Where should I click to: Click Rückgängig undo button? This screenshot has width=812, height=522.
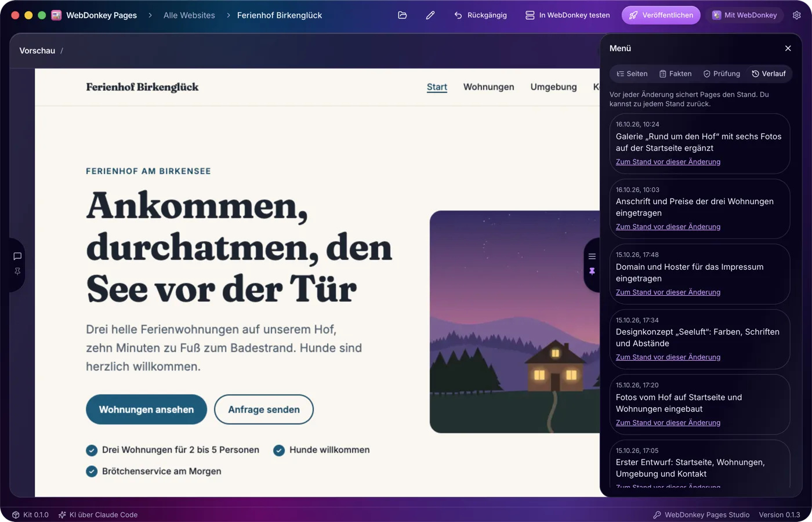click(x=481, y=15)
